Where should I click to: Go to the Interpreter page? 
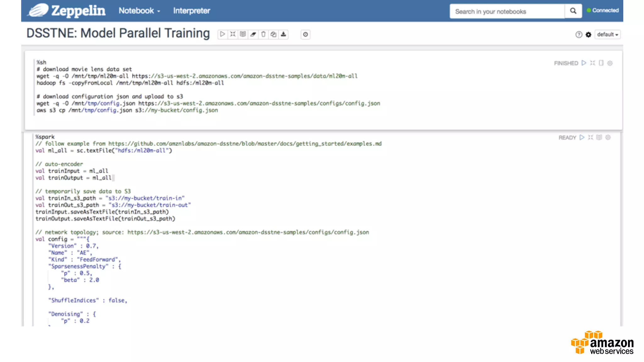tap(192, 11)
